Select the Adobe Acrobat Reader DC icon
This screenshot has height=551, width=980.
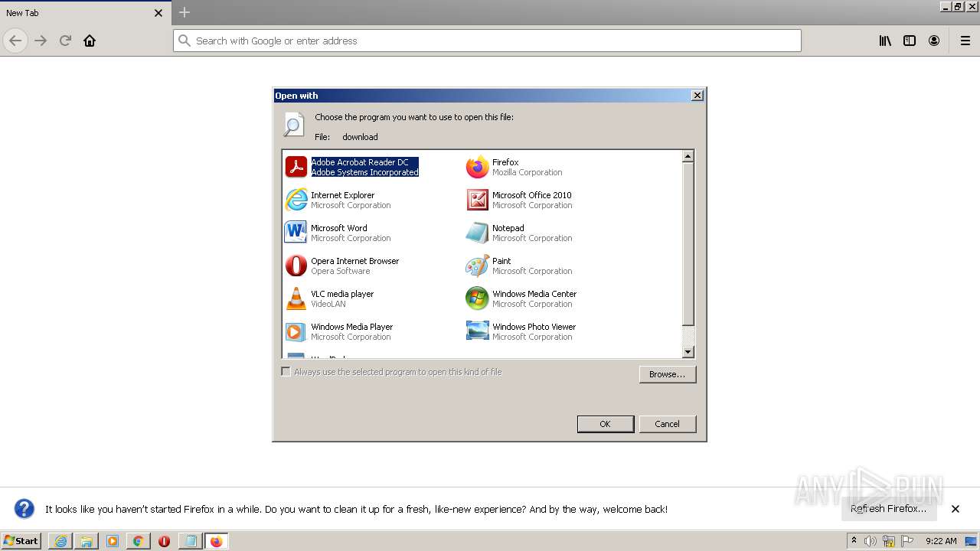coord(296,167)
